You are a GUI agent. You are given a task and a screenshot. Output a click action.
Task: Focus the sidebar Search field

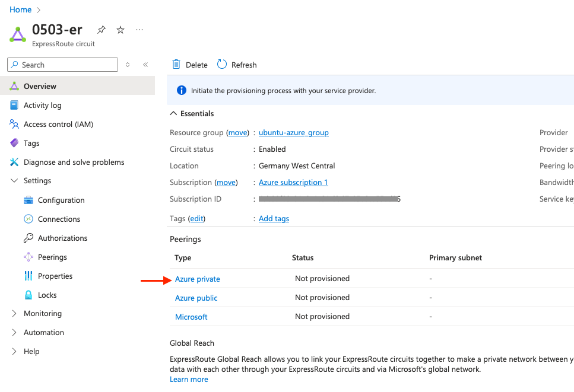click(62, 65)
